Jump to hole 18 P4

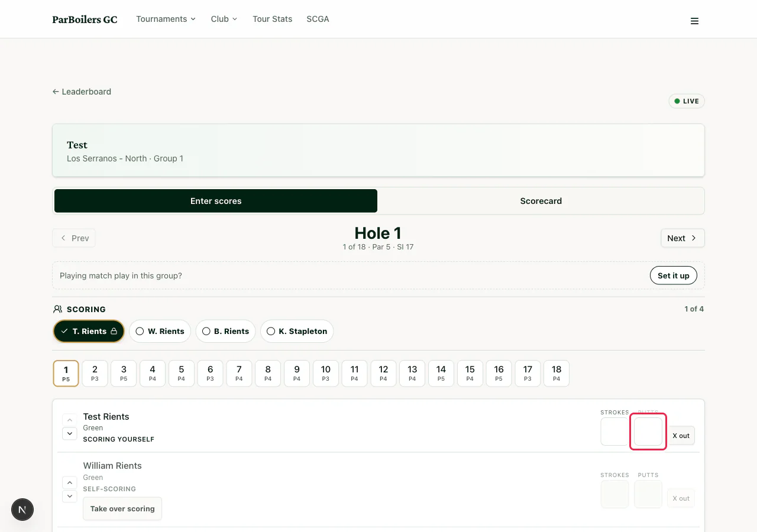(x=557, y=374)
